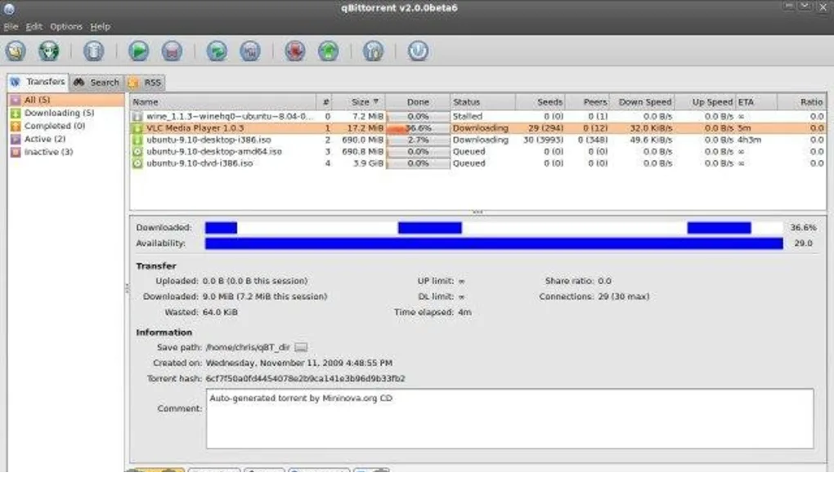Switch to the Transfers tab
This screenshot has height=504, width=834.
(x=38, y=82)
